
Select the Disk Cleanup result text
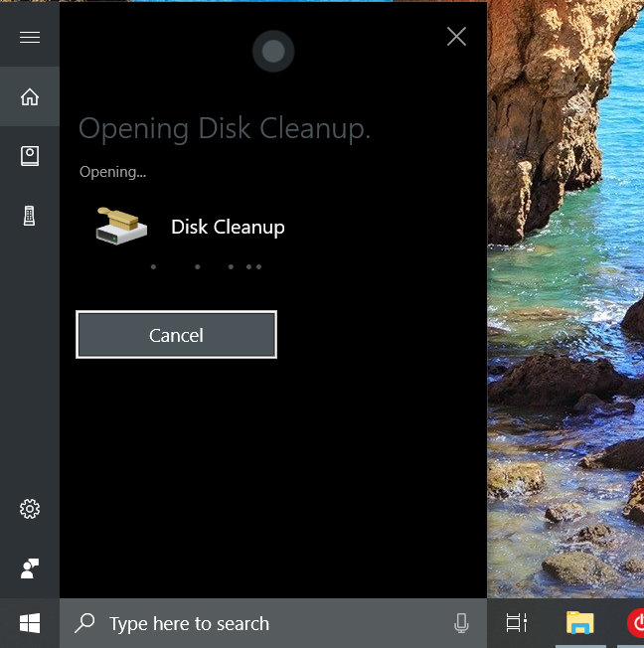point(228,227)
